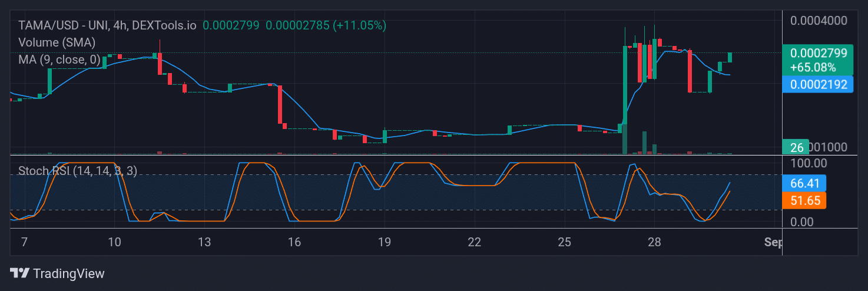The image size is (868, 291).
Task: Click the TradingView logo
Action: pos(19,273)
